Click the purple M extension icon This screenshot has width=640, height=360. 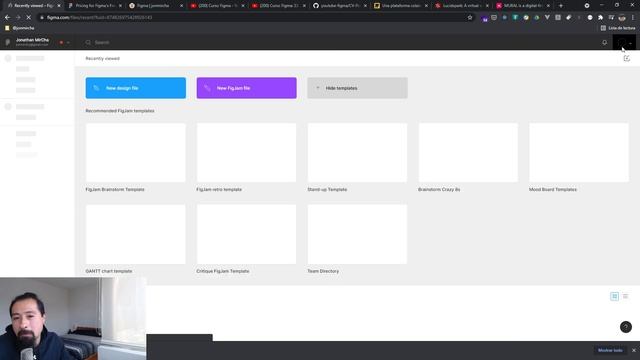point(484,18)
